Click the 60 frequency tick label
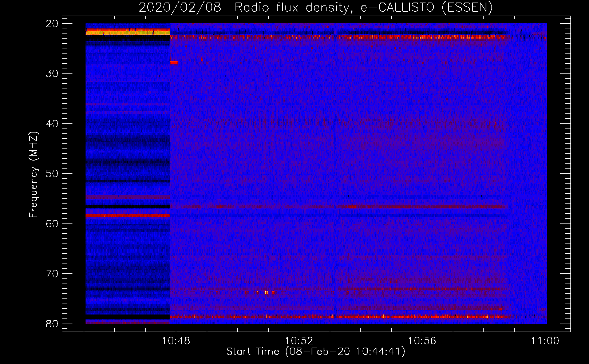 52,224
